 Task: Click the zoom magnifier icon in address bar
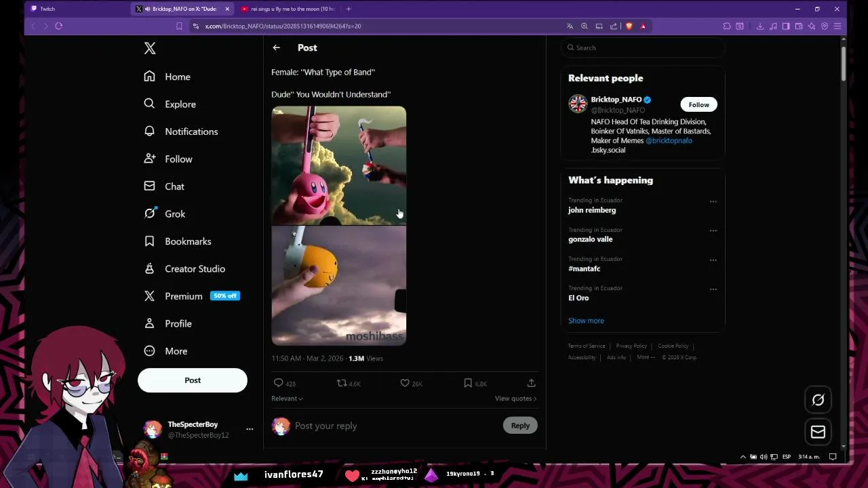(x=585, y=26)
